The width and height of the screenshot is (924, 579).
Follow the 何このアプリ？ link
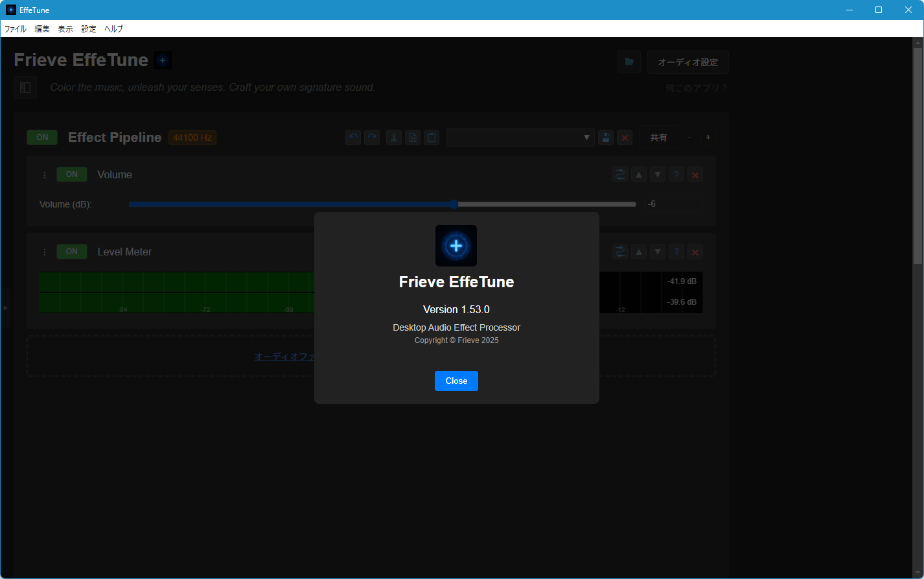coord(697,88)
